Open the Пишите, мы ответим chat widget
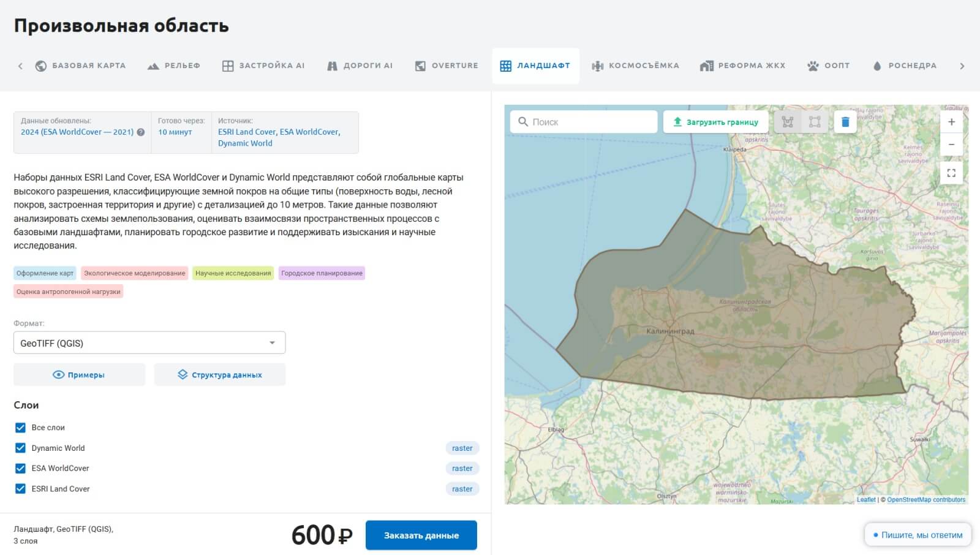 (x=918, y=535)
